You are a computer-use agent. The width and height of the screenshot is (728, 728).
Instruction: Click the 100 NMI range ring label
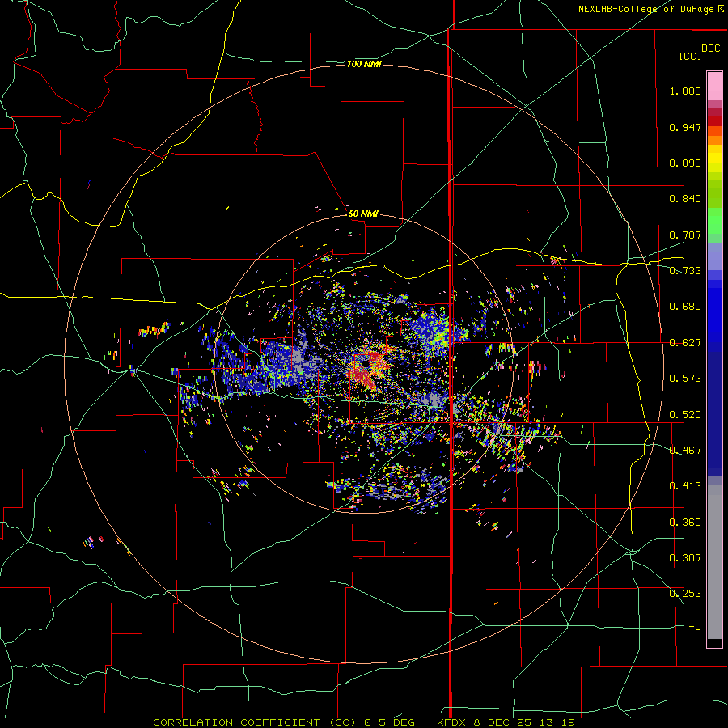point(364,64)
